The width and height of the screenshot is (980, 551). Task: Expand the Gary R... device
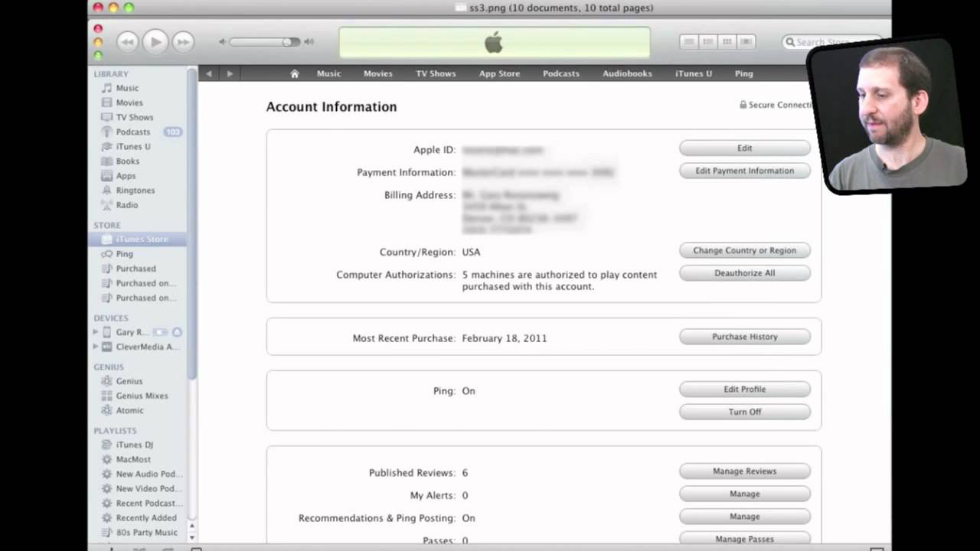[x=96, y=332]
